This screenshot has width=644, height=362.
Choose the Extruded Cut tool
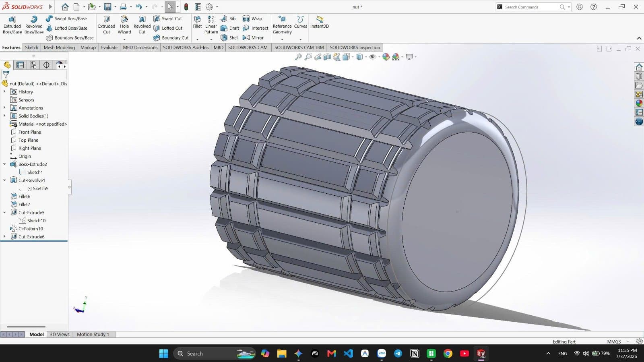click(x=107, y=25)
